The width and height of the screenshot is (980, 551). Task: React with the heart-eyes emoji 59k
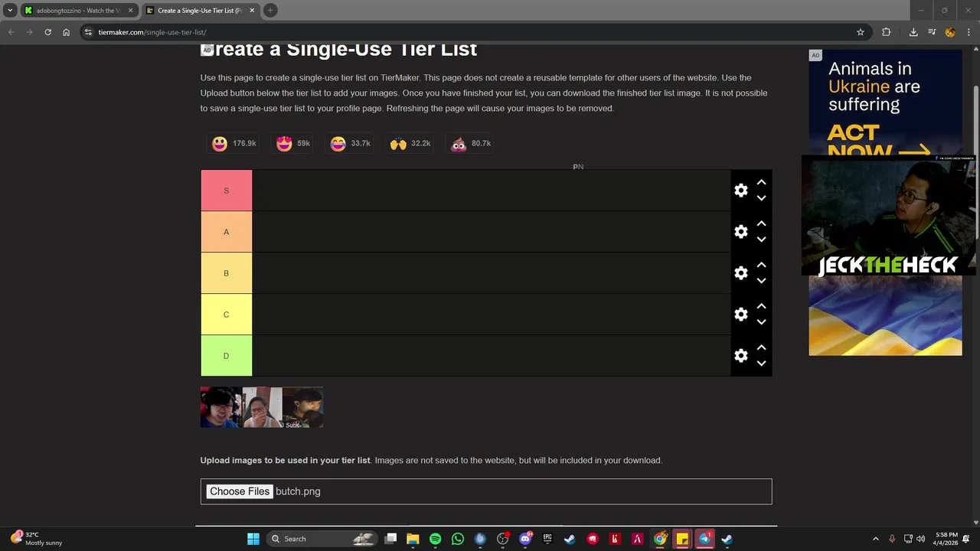(293, 144)
